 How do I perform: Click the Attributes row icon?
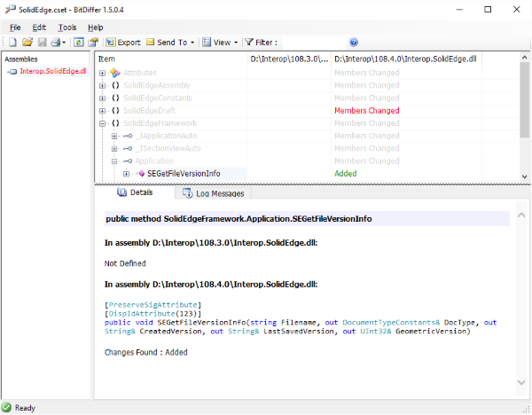pos(115,73)
